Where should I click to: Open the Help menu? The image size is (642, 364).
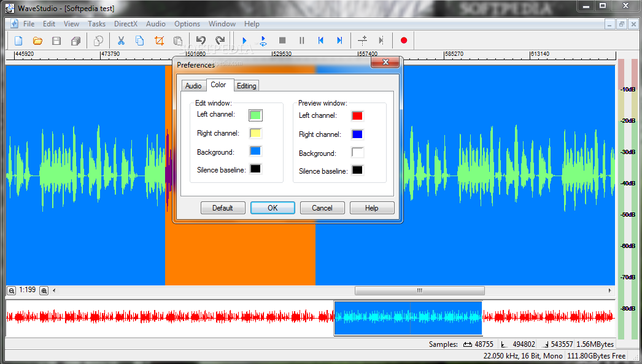(x=252, y=24)
